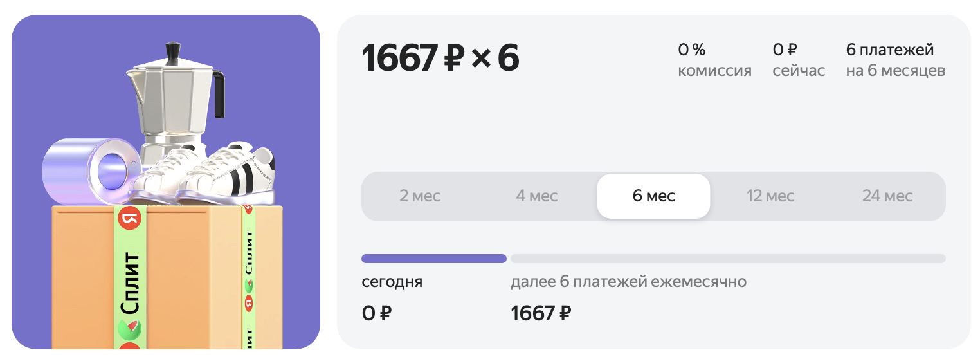Click the сегодня 0 ₽ payment amount
The width and height of the screenshot is (980, 359).
pyautogui.click(x=377, y=313)
